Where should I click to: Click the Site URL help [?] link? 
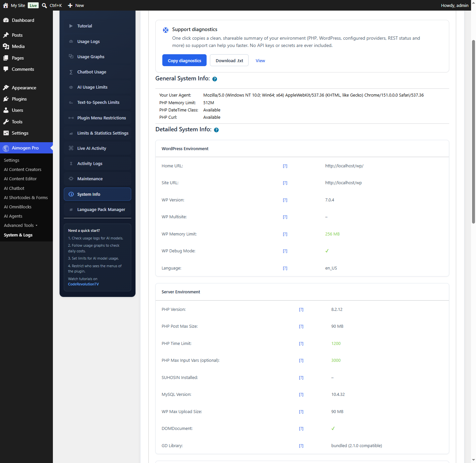[x=285, y=183]
